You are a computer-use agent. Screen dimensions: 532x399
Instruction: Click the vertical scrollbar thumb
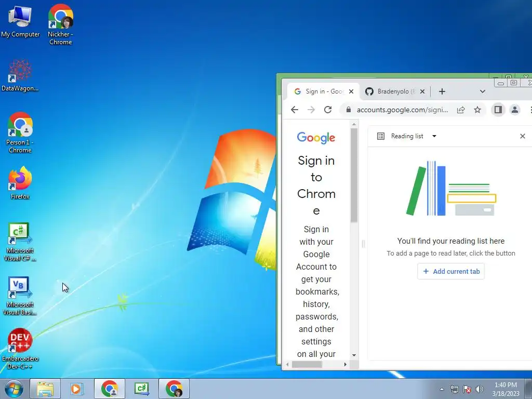click(x=354, y=176)
